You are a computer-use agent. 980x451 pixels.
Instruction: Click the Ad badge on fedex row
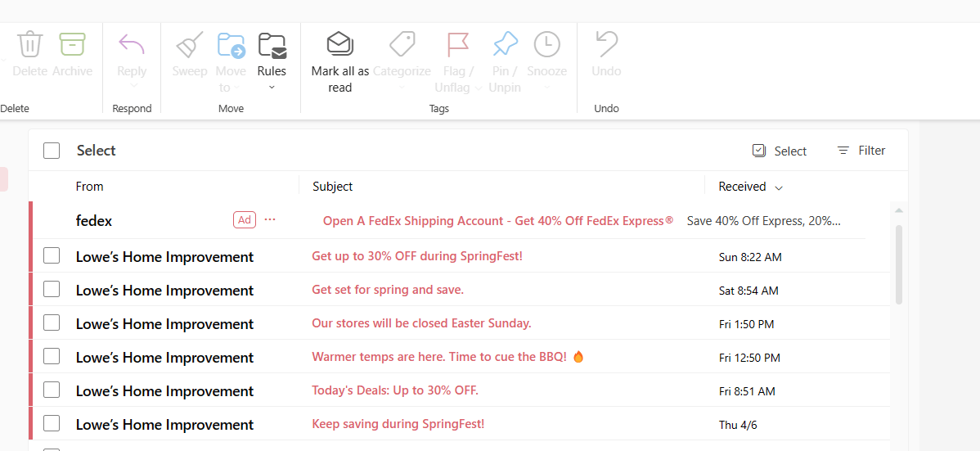pos(245,219)
